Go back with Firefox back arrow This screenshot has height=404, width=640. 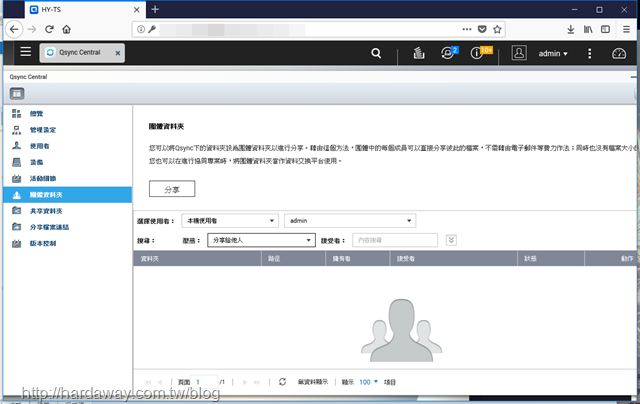pos(14,29)
